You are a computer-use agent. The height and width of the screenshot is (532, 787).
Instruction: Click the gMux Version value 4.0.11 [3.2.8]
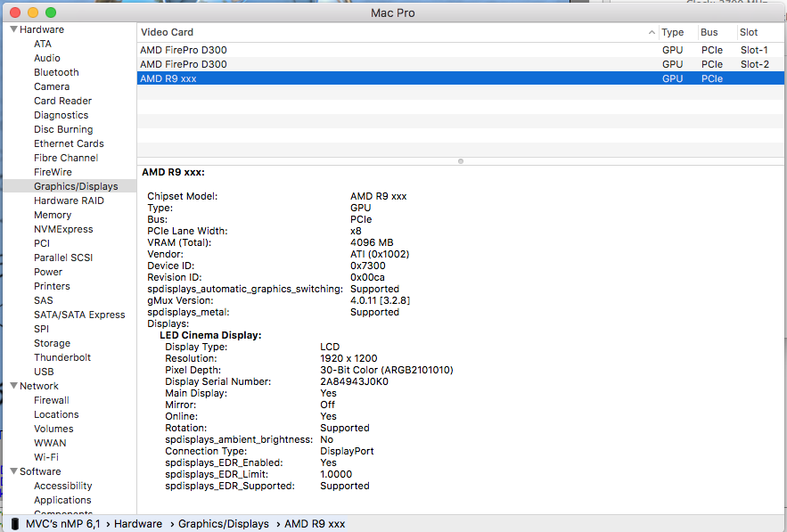(x=380, y=300)
